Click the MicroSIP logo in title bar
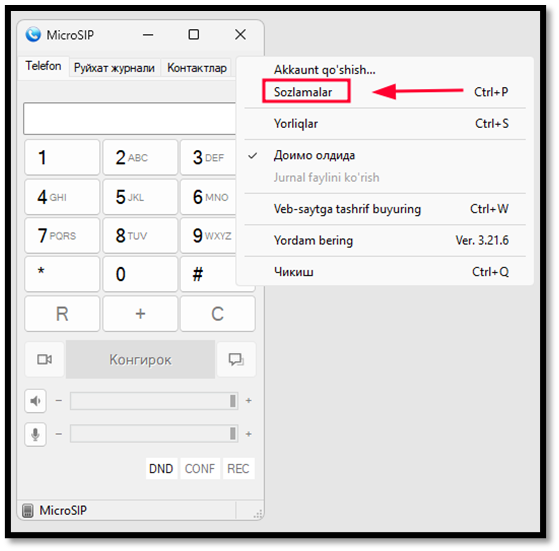Screen dimensions: 559x551 [x=33, y=35]
